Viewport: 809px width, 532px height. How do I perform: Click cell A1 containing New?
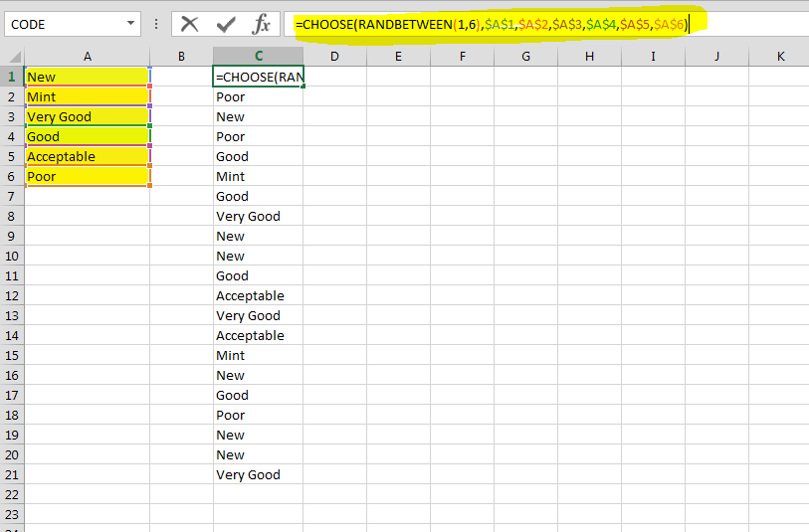(88, 77)
